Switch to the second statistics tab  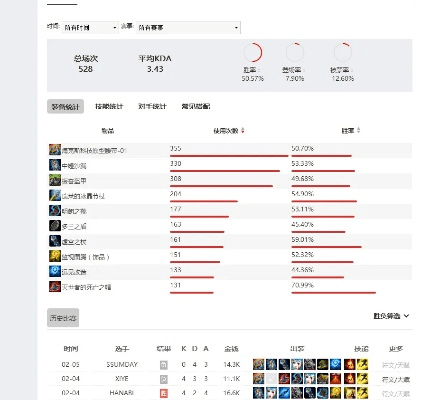[109, 106]
